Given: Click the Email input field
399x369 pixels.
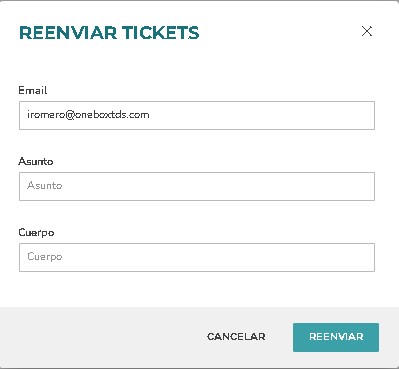Looking at the screenshot, I should click(197, 115).
